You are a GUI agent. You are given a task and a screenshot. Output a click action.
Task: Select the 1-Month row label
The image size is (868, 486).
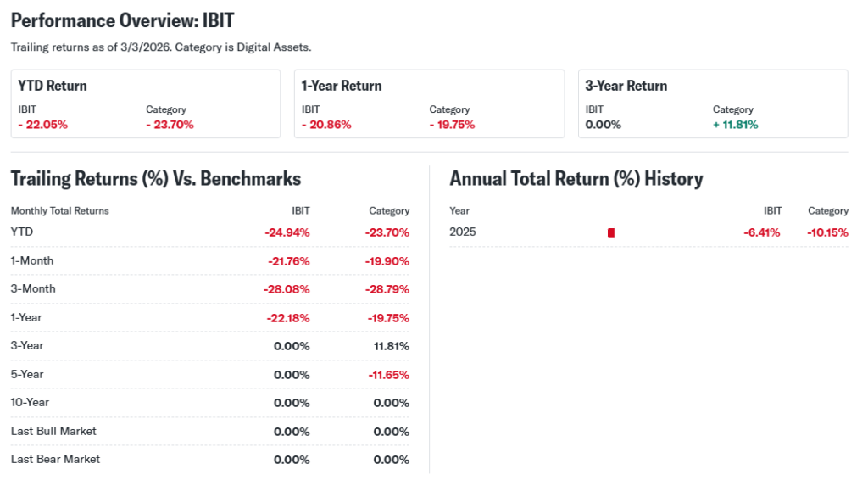pos(32,260)
